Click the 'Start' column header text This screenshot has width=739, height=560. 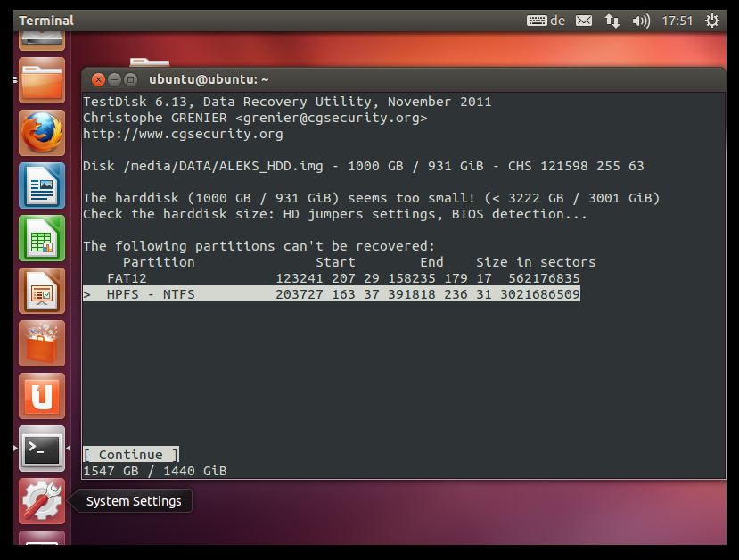click(x=335, y=262)
